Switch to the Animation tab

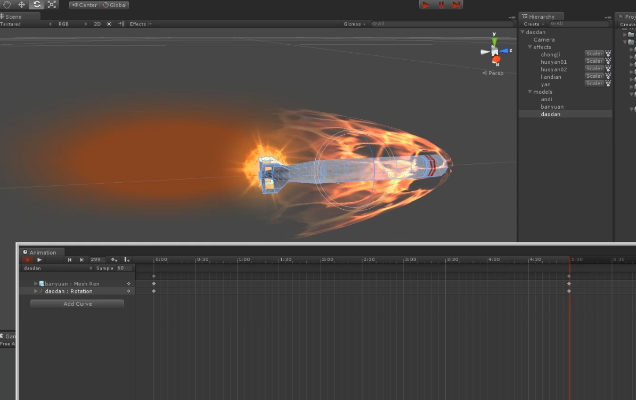pos(42,252)
